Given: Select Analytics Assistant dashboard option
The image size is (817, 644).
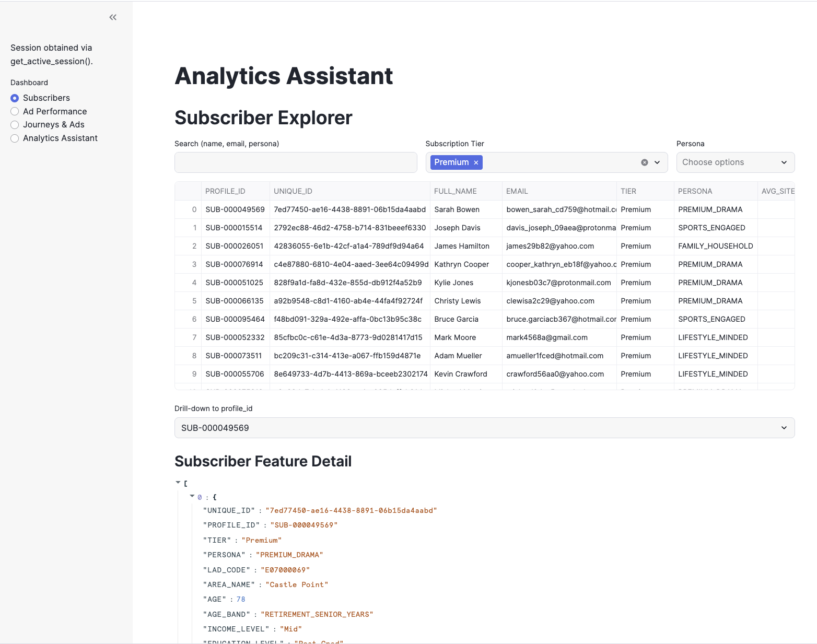Looking at the screenshot, I should pyautogui.click(x=15, y=138).
